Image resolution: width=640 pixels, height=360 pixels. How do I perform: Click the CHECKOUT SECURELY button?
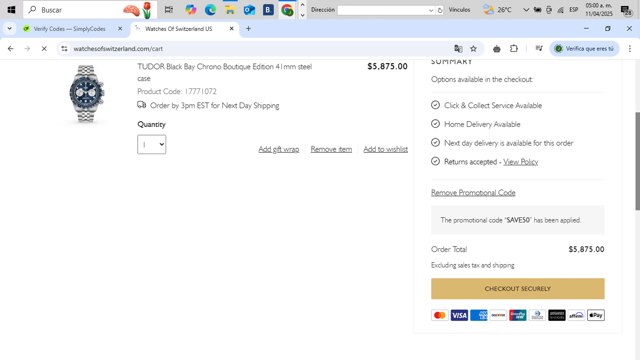(518, 289)
